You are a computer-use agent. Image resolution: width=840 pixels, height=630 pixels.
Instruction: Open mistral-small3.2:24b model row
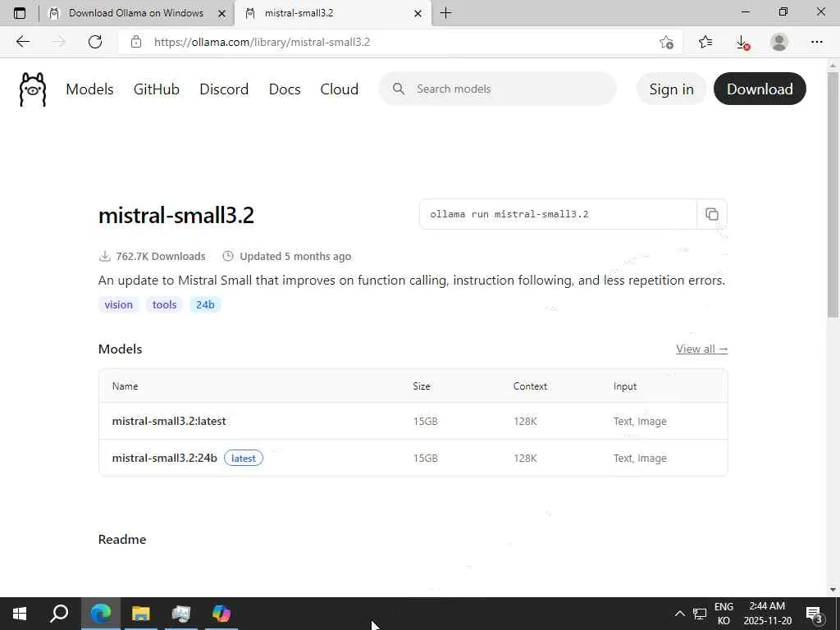click(413, 458)
